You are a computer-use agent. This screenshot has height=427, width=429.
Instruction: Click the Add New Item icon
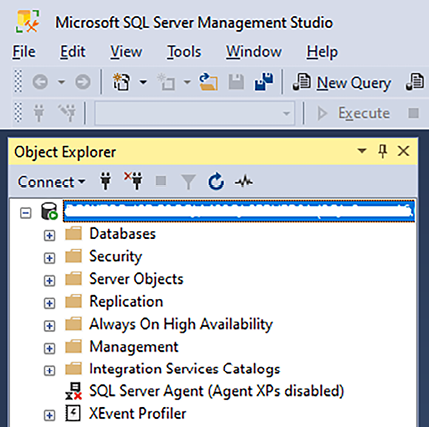[x=166, y=82]
